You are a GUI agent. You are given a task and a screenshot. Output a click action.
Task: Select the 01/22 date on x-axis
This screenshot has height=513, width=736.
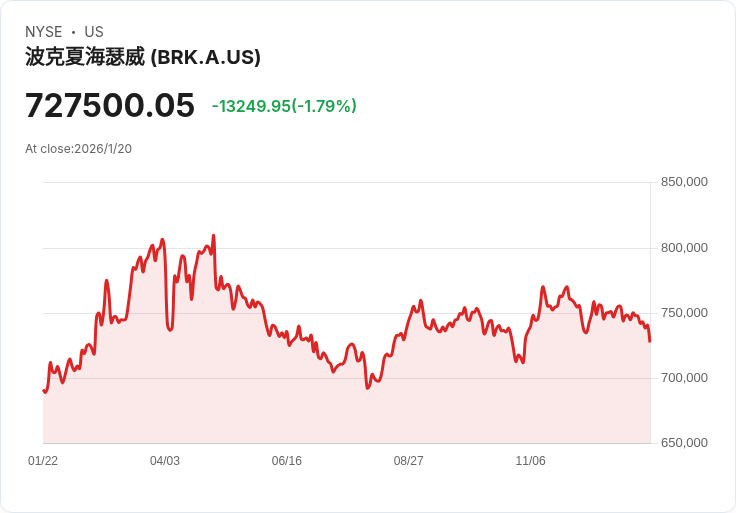pyautogui.click(x=43, y=461)
